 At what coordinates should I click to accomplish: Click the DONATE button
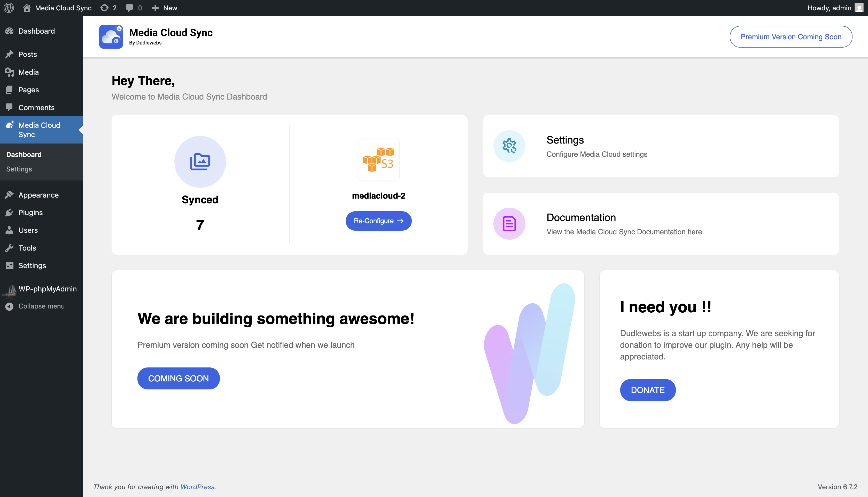coord(648,390)
